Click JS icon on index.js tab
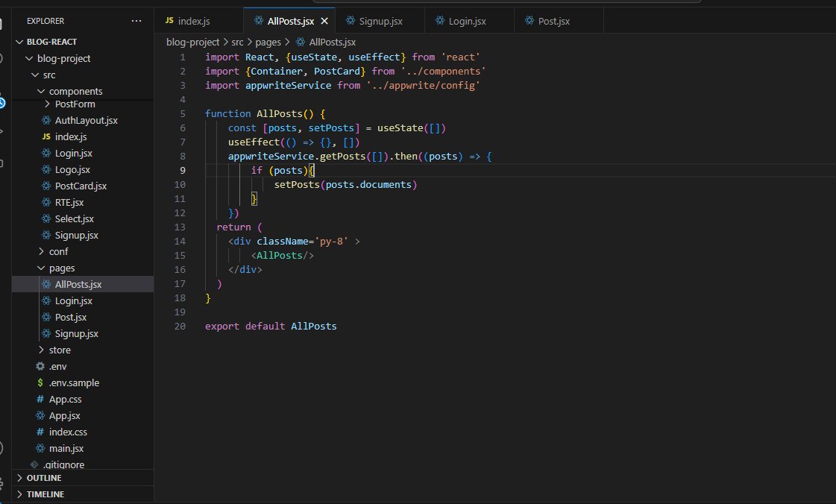The width and height of the screenshot is (836, 504). coord(169,21)
